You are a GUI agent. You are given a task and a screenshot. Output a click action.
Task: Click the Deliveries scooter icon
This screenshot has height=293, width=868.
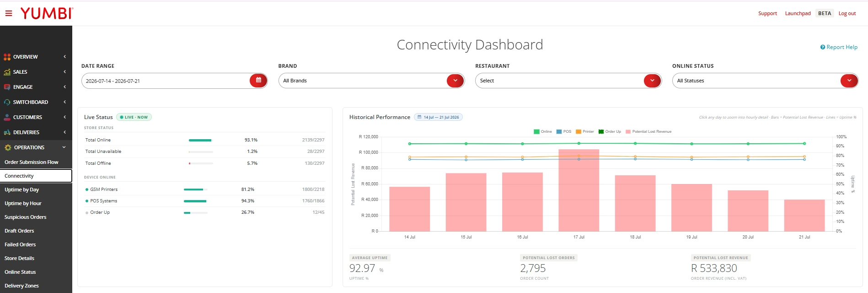[7, 132]
